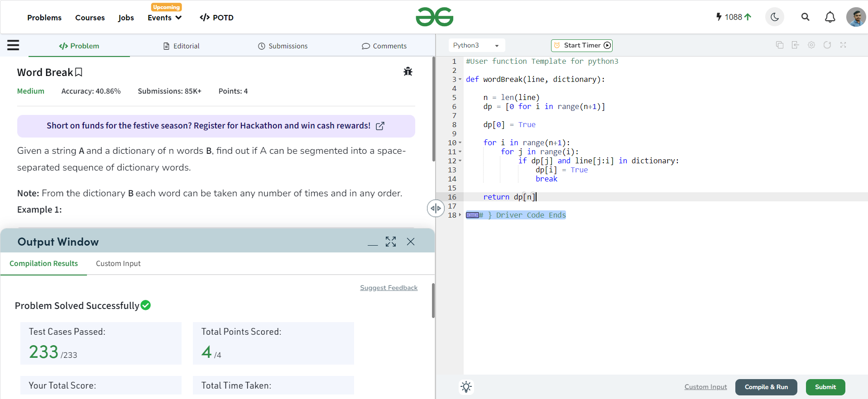The width and height of the screenshot is (868, 399).
Task: Switch to the Editorial tab
Action: point(181,46)
